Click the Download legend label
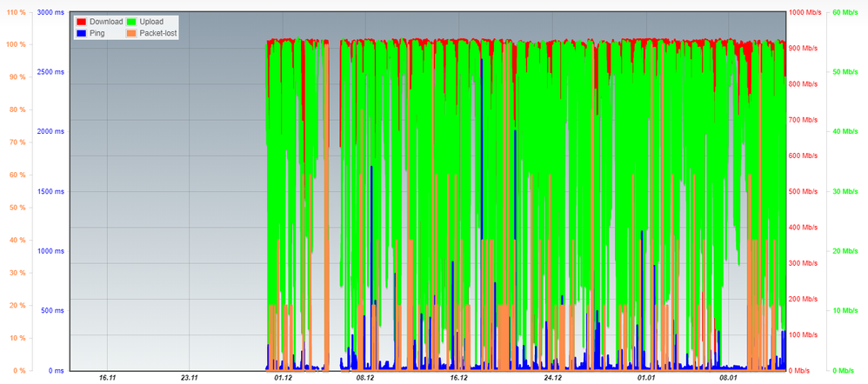Image resolution: width=868 pixels, height=384 pixels. [x=106, y=22]
